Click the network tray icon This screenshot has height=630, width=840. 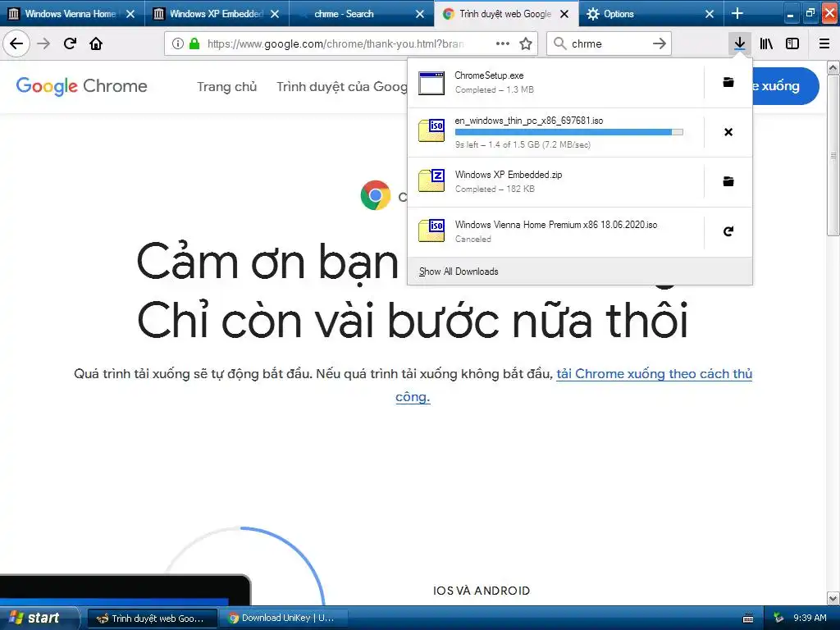778,619
